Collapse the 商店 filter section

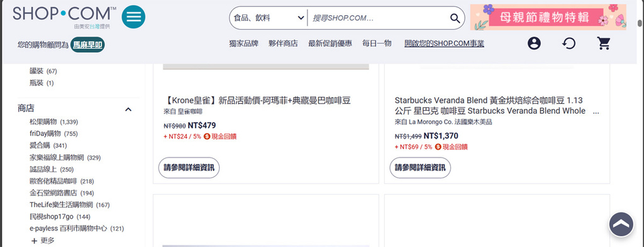point(128,109)
